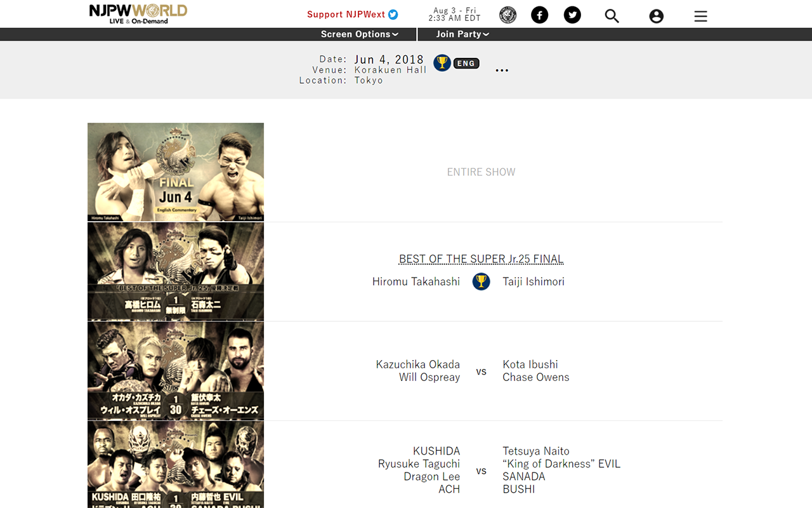Viewport: 812px width, 508px height.
Task: Select SANADA name in match list
Action: [x=524, y=477]
